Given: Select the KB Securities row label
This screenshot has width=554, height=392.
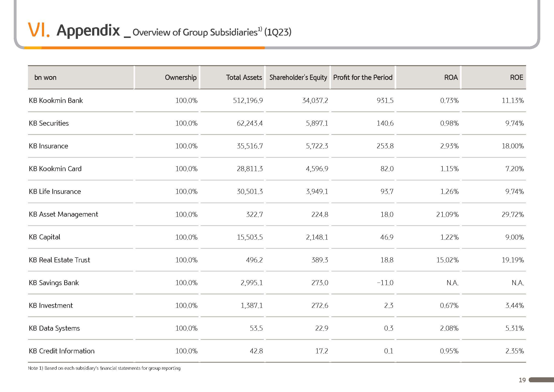Looking at the screenshot, I should click(x=49, y=123).
